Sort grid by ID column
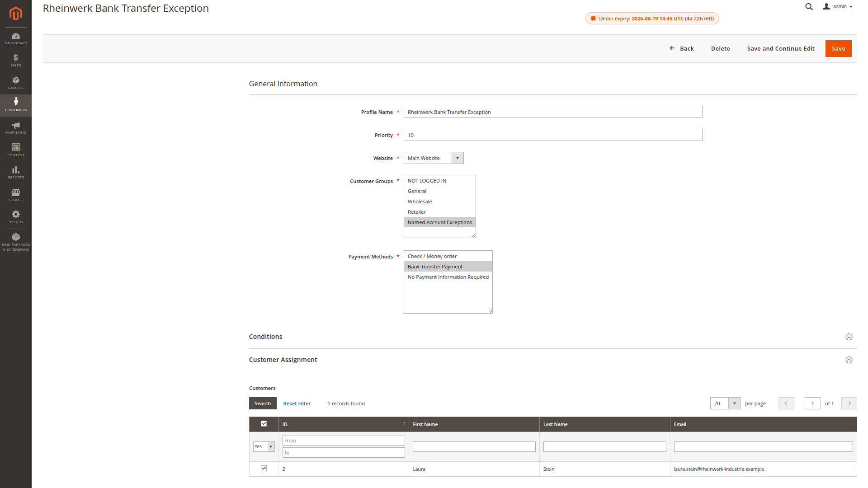 click(344, 424)
